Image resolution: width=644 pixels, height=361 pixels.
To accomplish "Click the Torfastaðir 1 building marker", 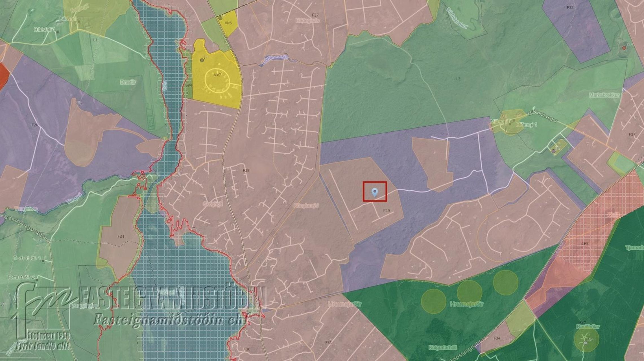I will pos(43,261).
